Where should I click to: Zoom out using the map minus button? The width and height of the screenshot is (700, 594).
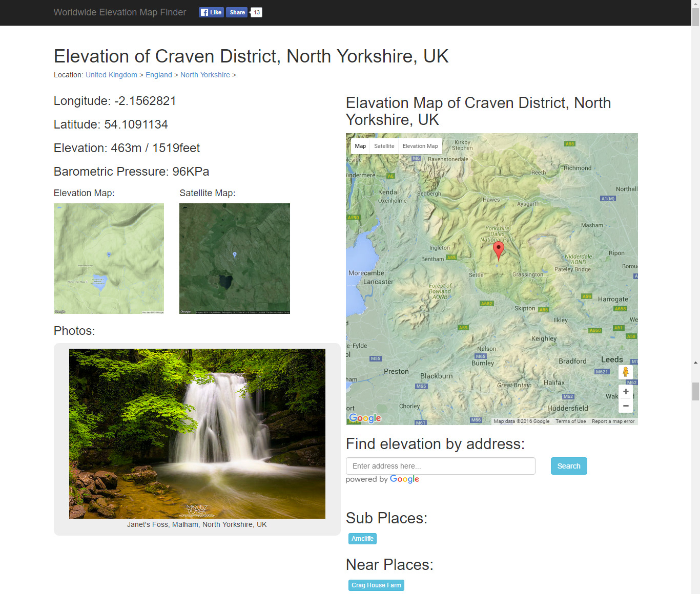pyautogui.click(x=625, y=406)
